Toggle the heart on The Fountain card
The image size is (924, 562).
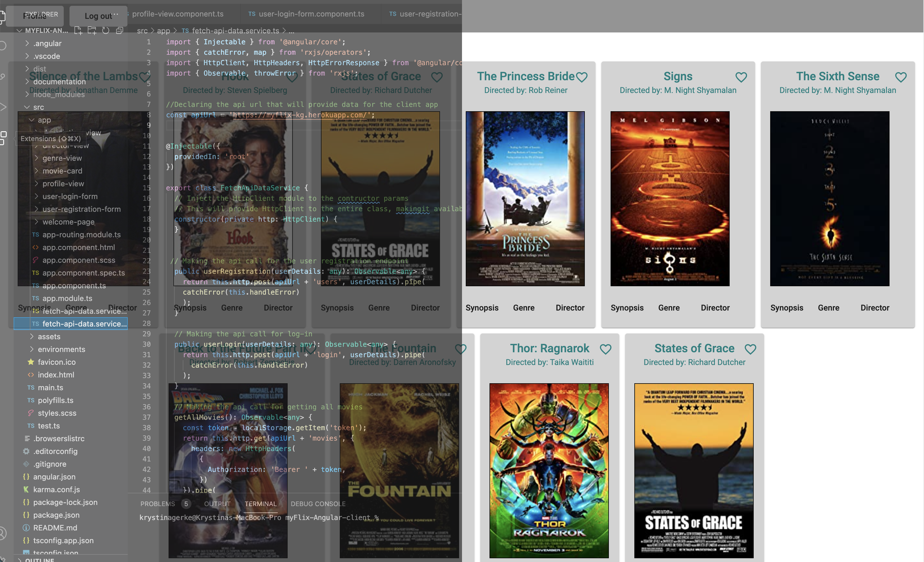tap(461, 349)
